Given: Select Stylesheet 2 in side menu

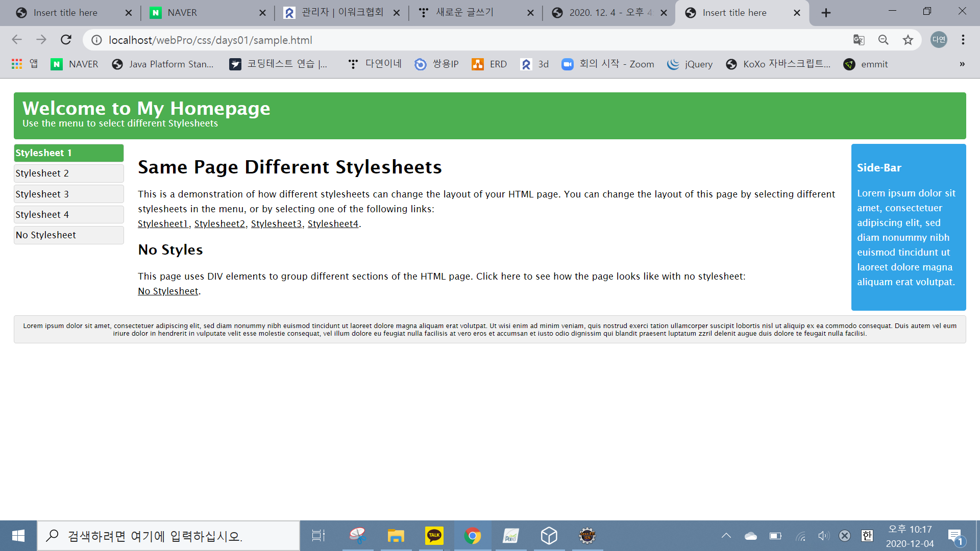Looking at the screenshot, I should [x=68, y=173].
